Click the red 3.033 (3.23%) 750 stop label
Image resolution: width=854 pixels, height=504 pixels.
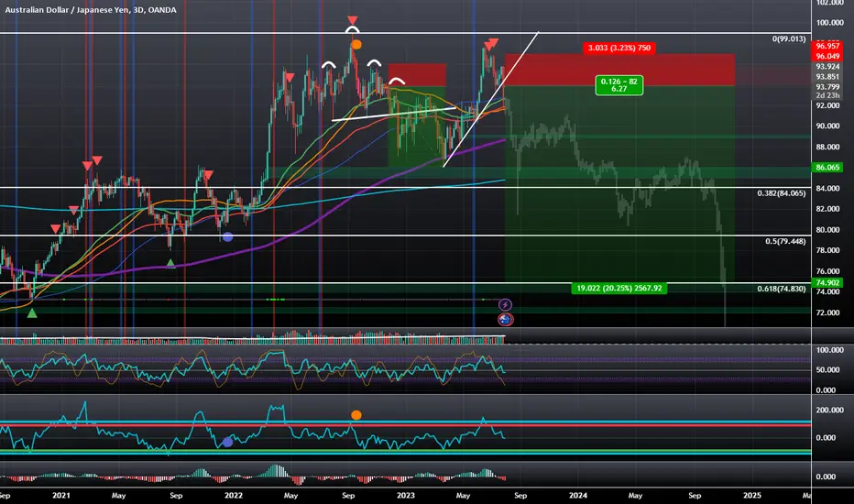pos(619,48)
